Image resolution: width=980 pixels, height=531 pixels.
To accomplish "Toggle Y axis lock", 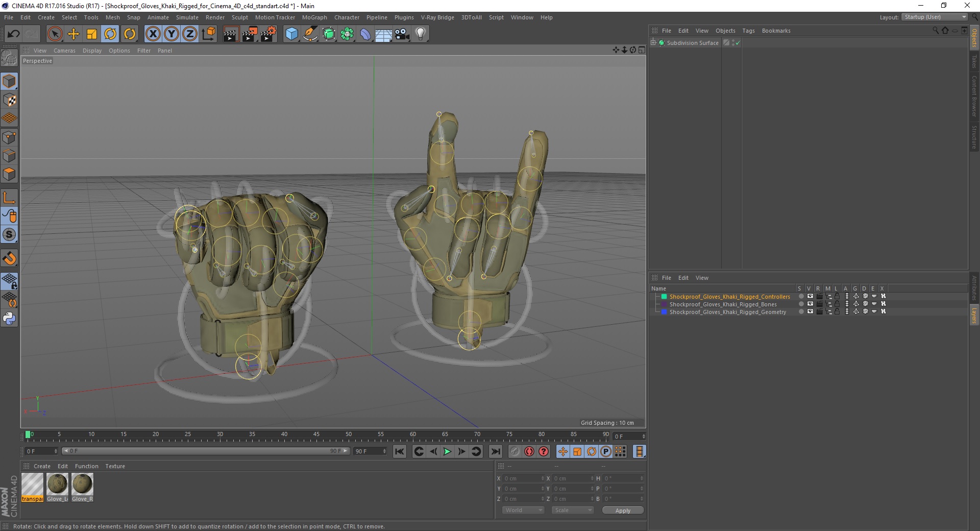I will coord(171,34).
